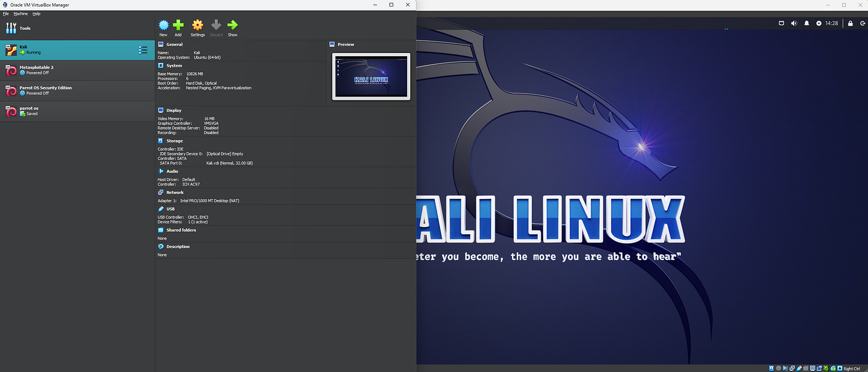Select the Parrot OS Security Edition machine

[77, 91]
